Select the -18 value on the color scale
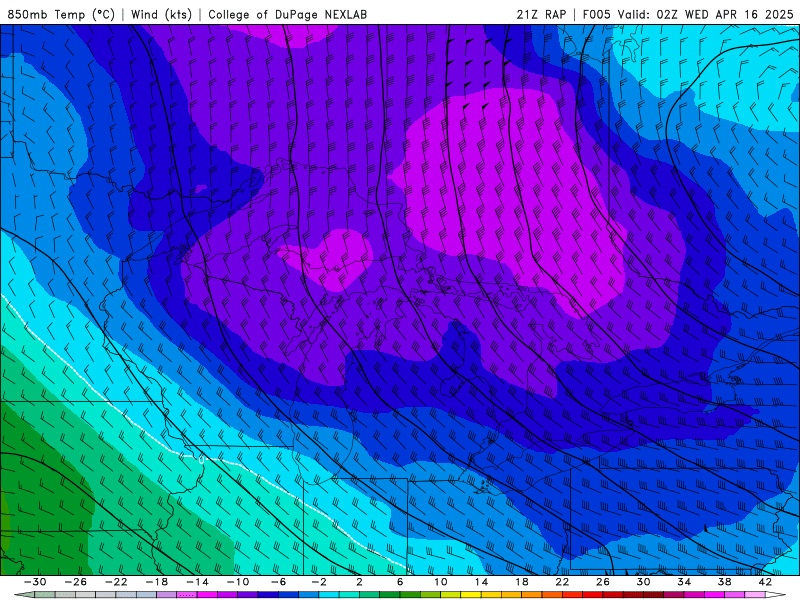This screenshot has width=800, height=600. click(x=157, y=582)
